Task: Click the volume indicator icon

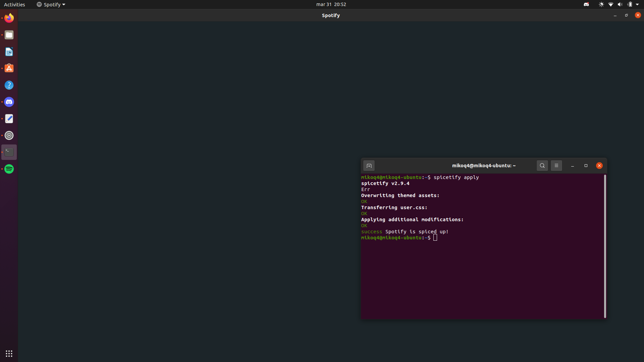Action: pos(620,4)
